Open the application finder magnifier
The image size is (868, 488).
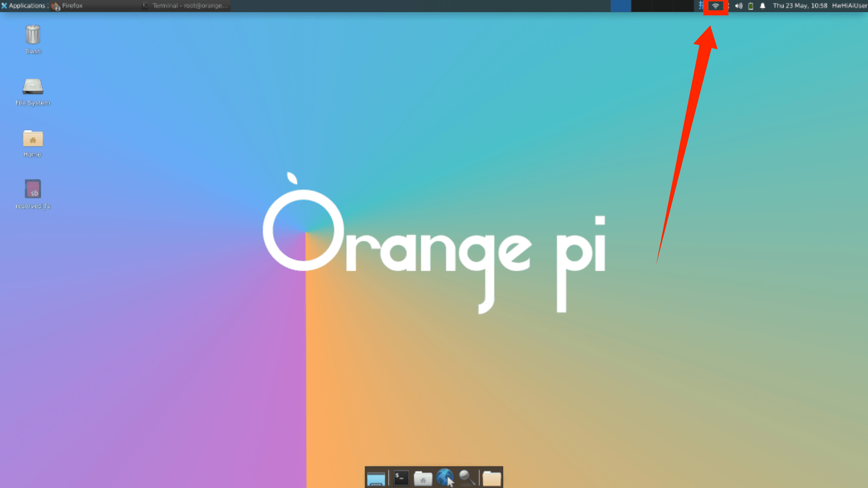[467, 478]
